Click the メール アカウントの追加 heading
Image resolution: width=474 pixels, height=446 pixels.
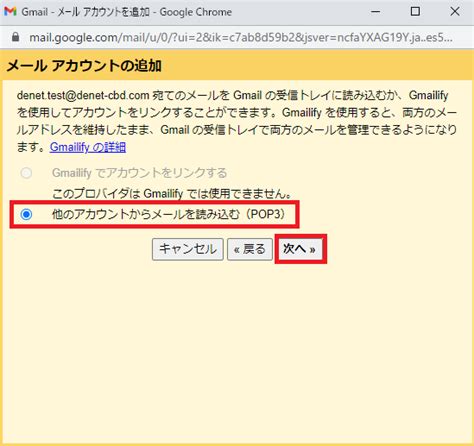click(84, 66)
